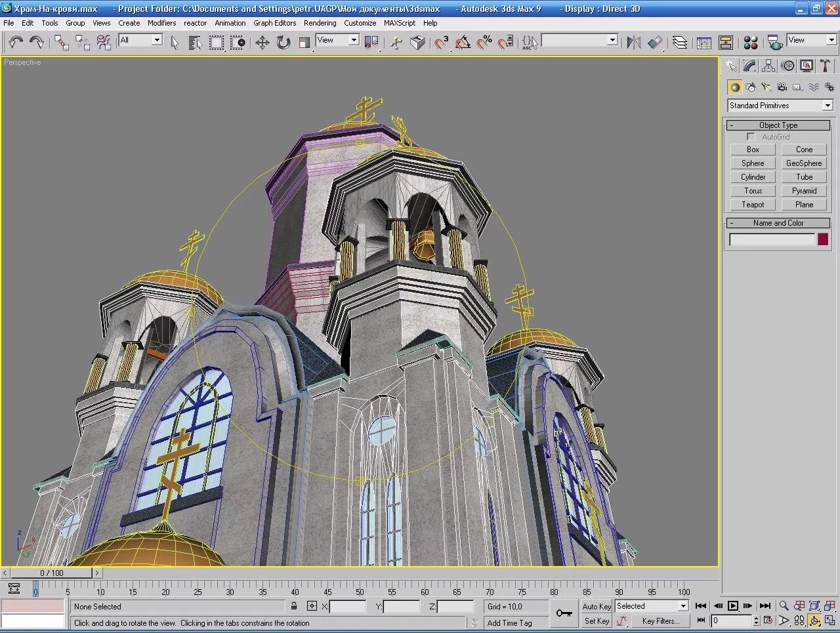Click the Cylinder object button
Viewport: 840px width, 633px height.
tap(753, 177)
